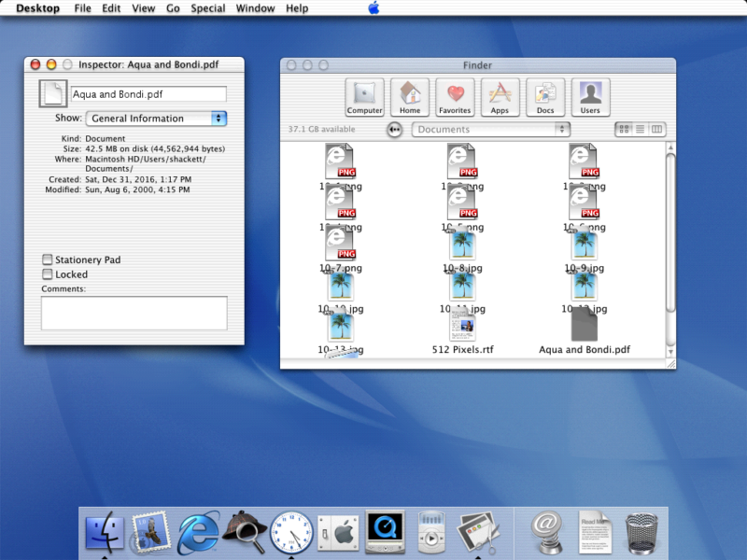
Task: Check the Locked checkbox in the Inspector
Action: [x=47, y=274]
